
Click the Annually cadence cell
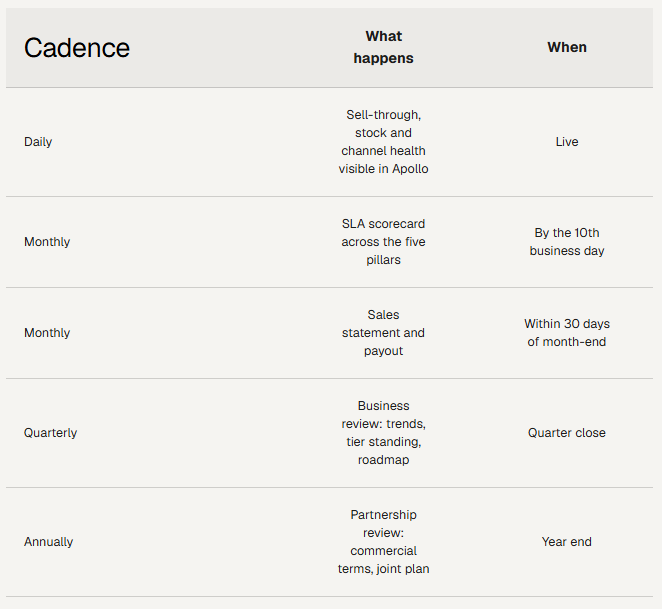[49, 542]
